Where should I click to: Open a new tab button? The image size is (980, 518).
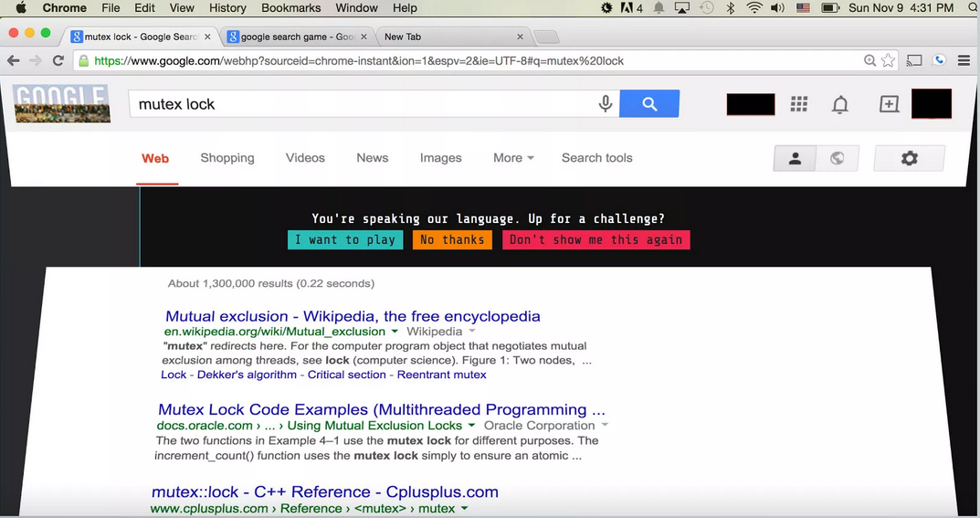[547, 37]
